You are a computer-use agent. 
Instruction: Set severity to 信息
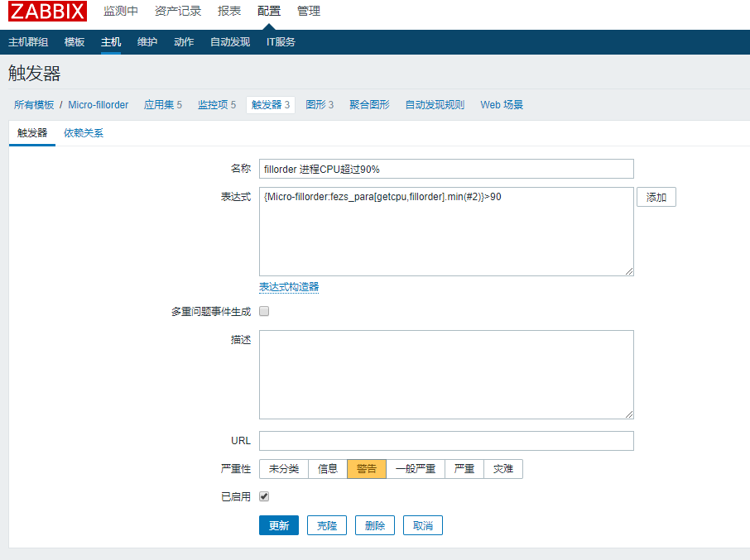pos(328,469)
